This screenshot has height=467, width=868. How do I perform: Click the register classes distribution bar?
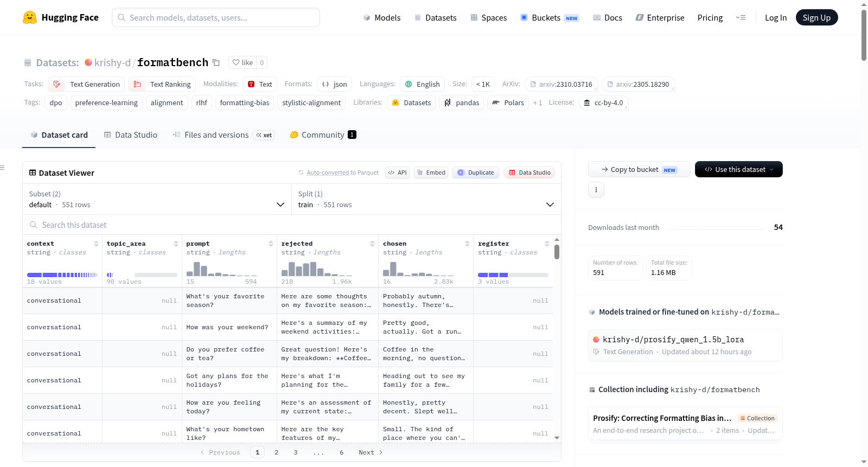(x=513, y=275)
